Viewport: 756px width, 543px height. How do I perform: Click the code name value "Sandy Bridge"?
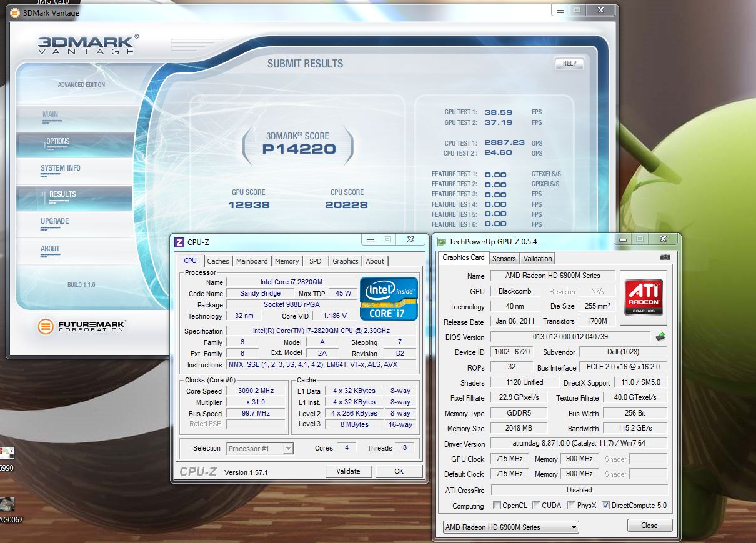point(260,293)
